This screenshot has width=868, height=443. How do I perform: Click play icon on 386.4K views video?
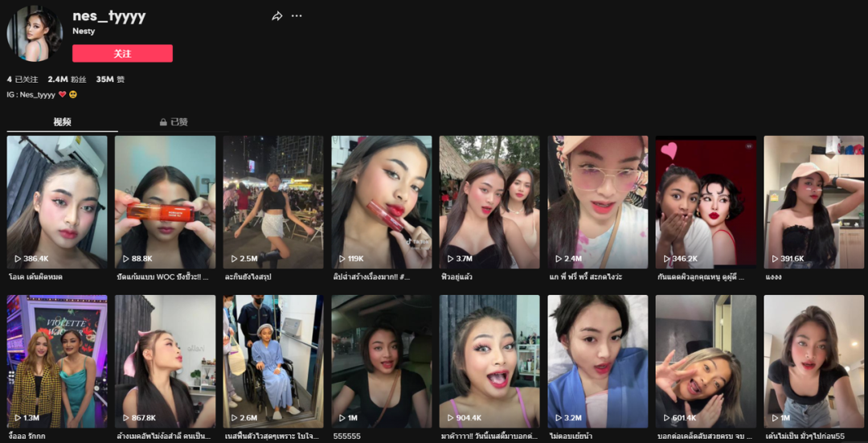[18, 259]
